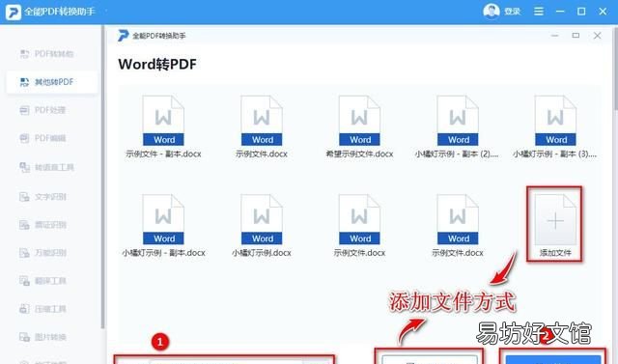Open the PDF处理 sidebar section
The height and width of the screenshot is (364, 618).
click(42, 110)
